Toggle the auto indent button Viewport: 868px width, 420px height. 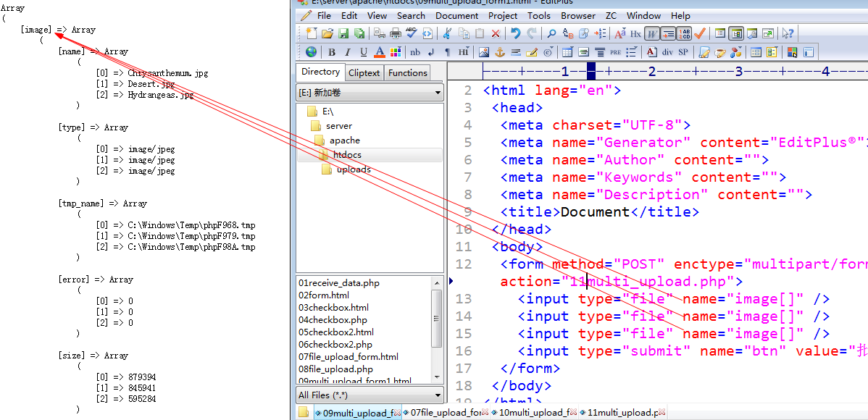[669, 34]
